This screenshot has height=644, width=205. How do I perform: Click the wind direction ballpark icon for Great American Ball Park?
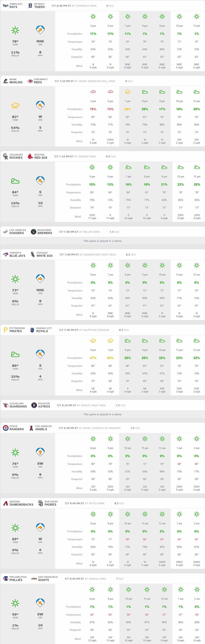pos(40,105)
